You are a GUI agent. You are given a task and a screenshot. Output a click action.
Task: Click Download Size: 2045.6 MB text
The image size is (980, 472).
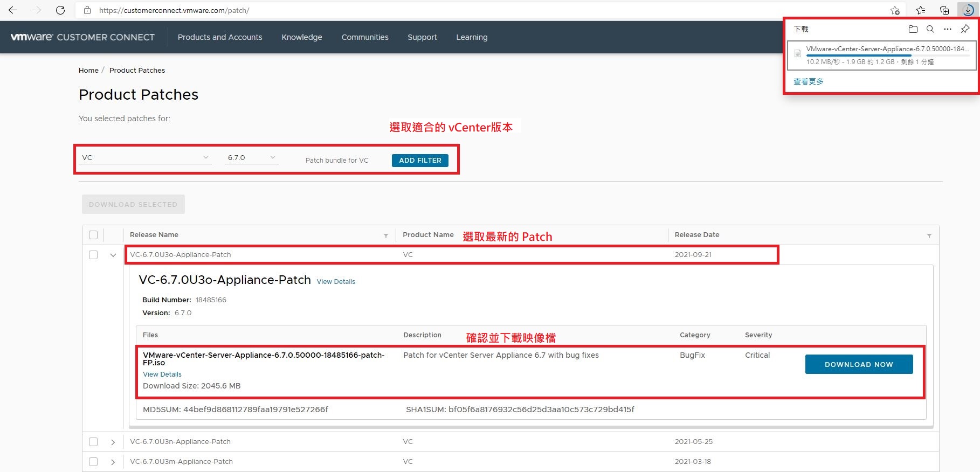[x=192, y=386]
